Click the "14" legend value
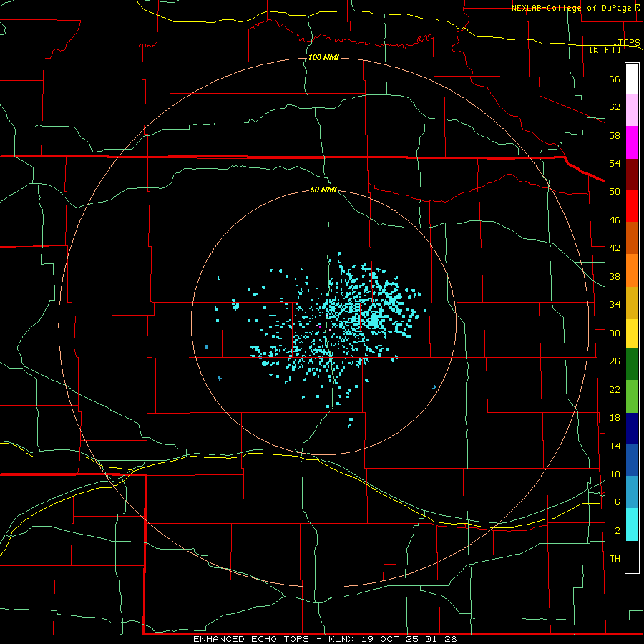Screen dimensions: 644x644 [615, 446]
